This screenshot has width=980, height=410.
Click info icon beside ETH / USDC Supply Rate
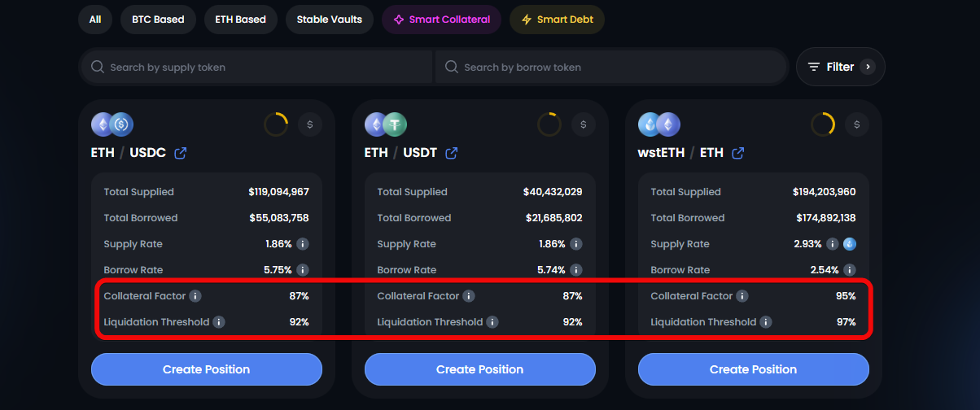point(302,244)
